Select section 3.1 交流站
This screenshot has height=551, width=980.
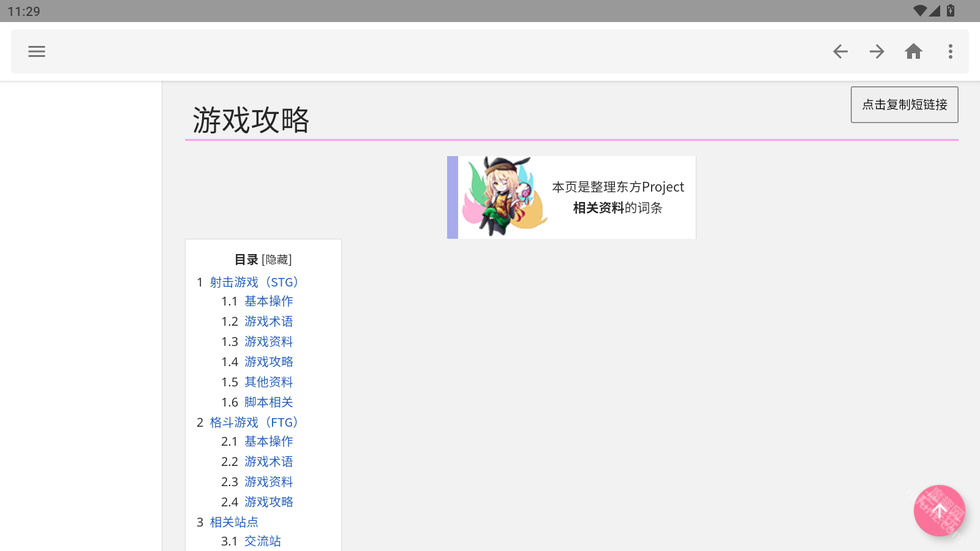[262, 541]
